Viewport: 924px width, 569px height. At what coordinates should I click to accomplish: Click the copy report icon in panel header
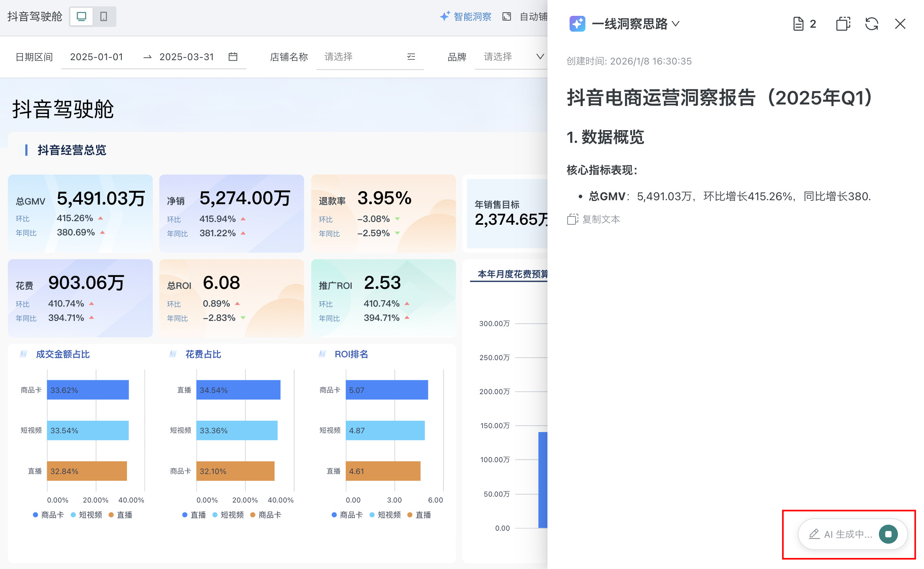[843, 24]
